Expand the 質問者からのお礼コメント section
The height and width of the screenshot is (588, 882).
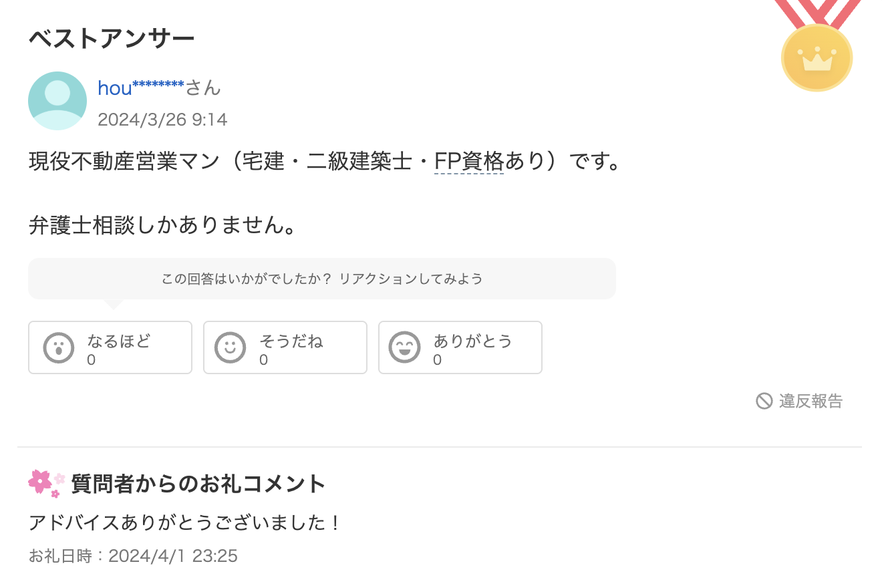click(197, 483)
